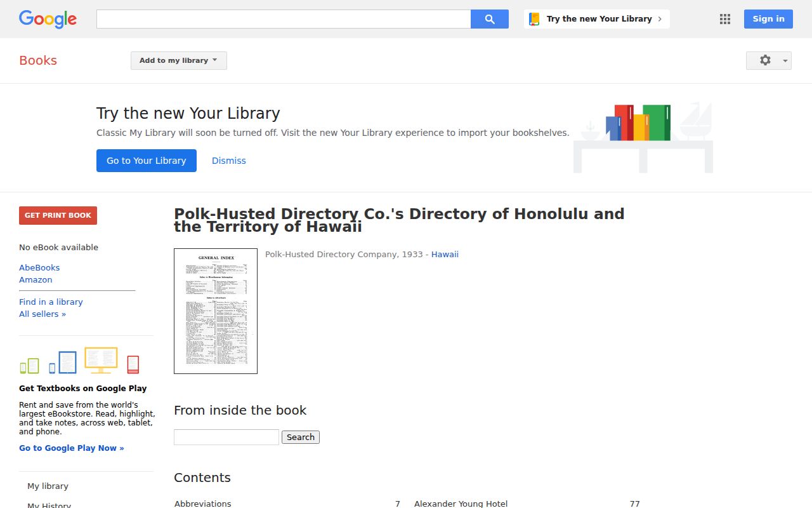Focus the From inside the book search field
Image resolution: width=812 pixels, height=508 pixels.
[x=226, y=437]
